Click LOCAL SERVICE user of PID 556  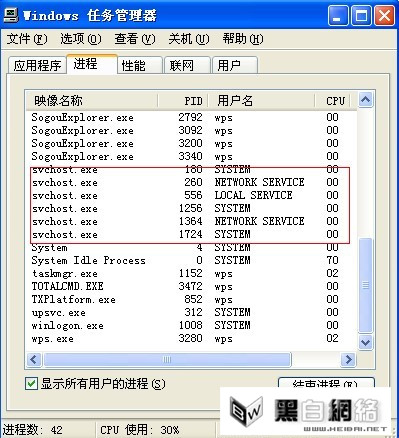pos(253,195)
